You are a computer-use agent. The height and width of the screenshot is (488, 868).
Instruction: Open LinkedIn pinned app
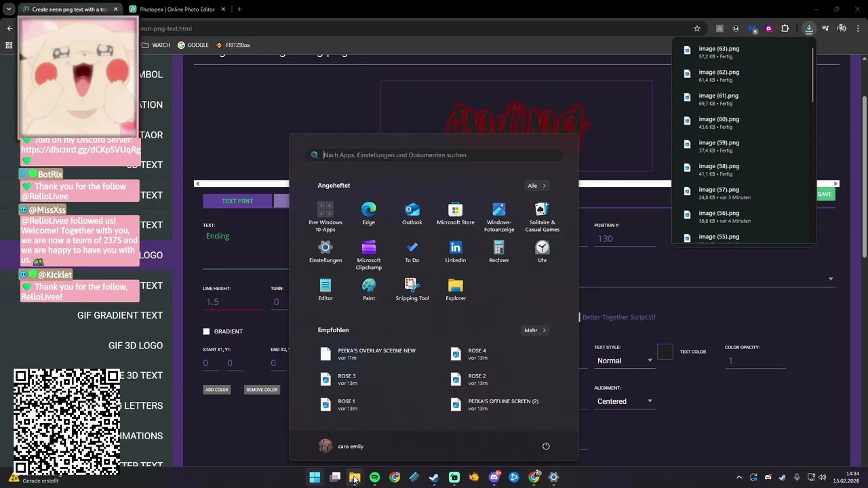point(455,252)
